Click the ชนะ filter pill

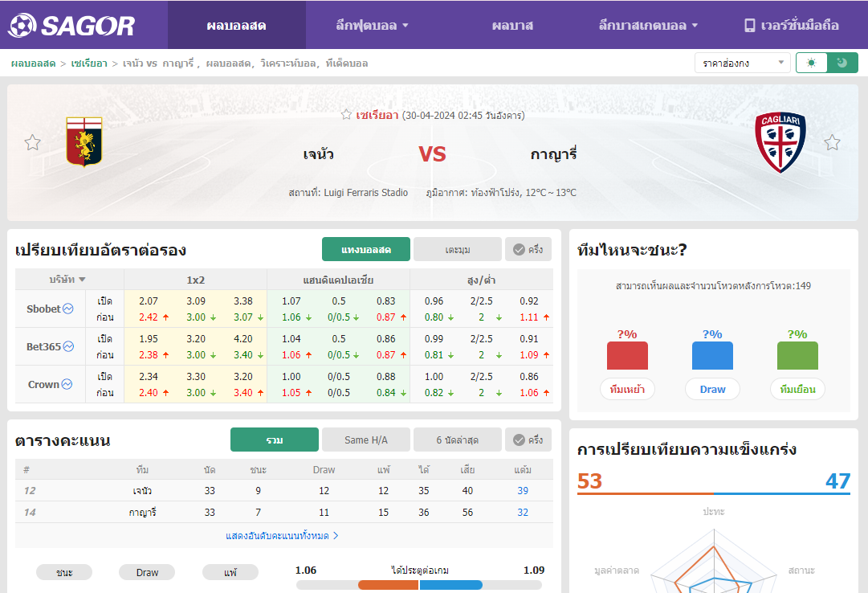(x=64, y=572)
